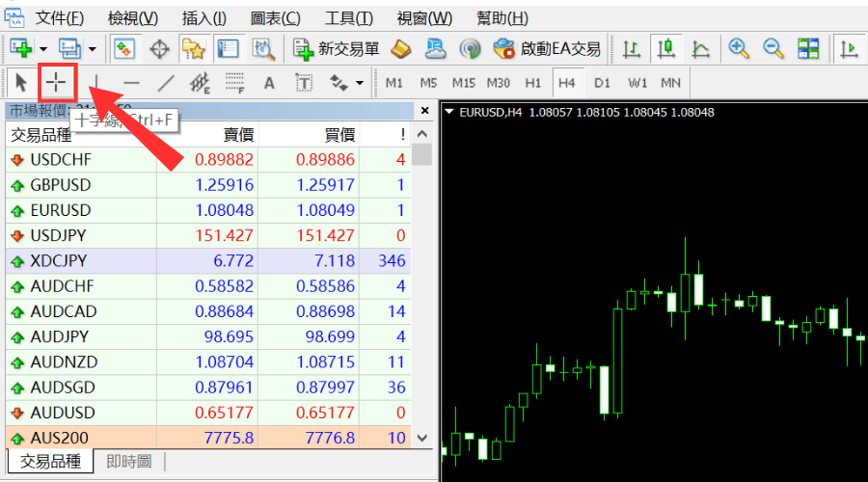Screen dimensions: 868x482
Task: Toggle the H4 timeframe button
Action: pyautogui.click(x=566, y=83)
